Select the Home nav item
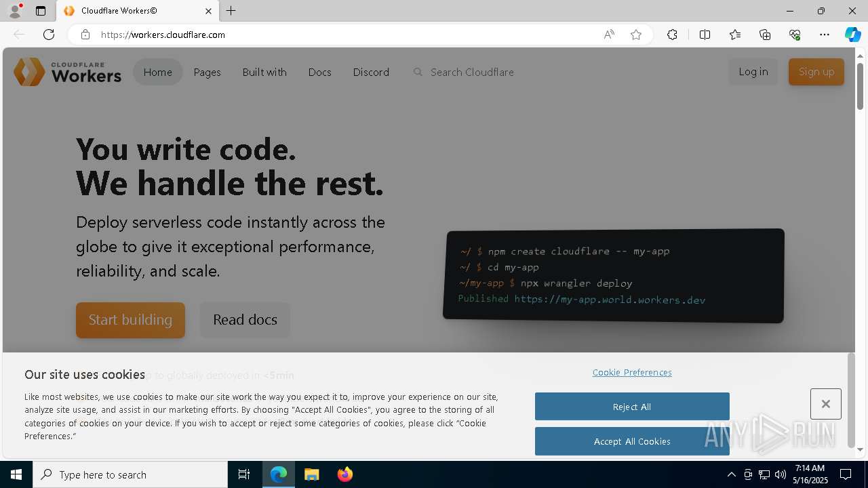The height and width of the screenshot is (488, 868). coord(158,72)
